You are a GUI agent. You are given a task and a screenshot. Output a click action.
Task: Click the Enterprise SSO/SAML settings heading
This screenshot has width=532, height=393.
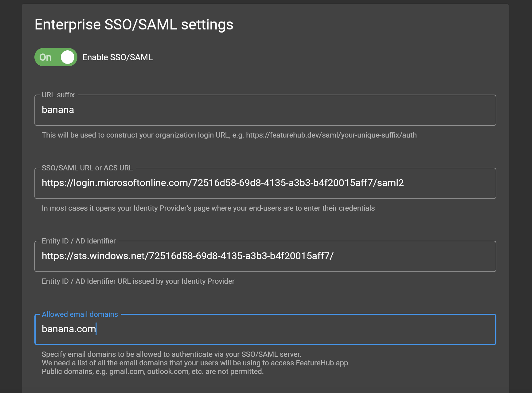click(x=134, y=25)
